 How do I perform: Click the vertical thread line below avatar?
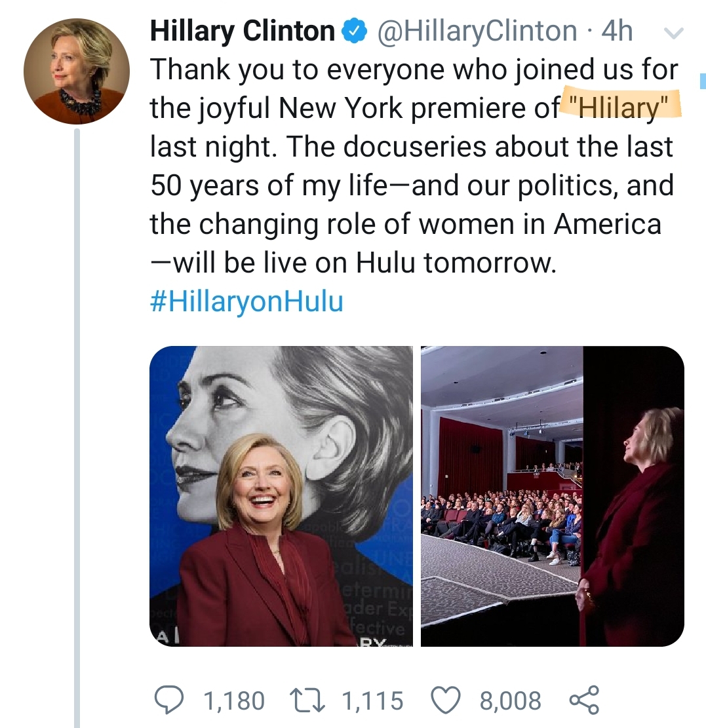pos(77,427)
